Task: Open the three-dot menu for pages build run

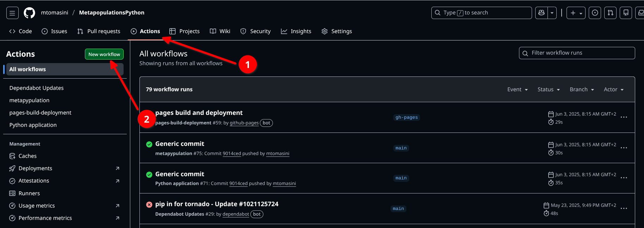Action: [x=624, y=117]
